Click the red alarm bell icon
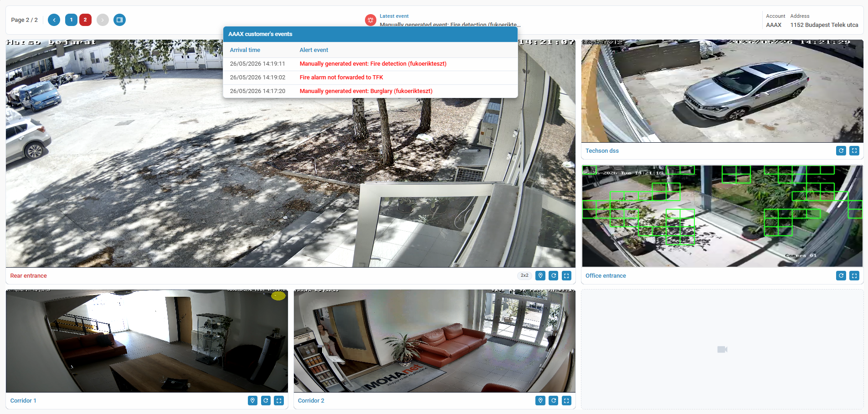 (370, 20)
